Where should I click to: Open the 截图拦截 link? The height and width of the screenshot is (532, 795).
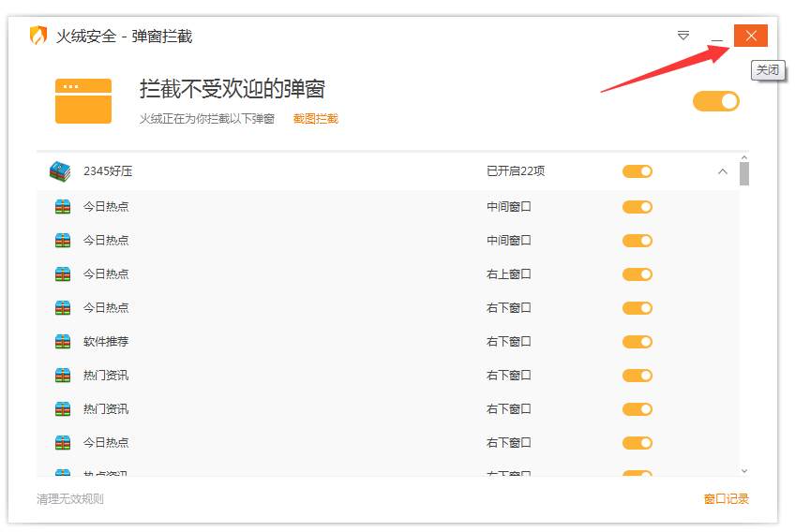(x=315, y=119)
